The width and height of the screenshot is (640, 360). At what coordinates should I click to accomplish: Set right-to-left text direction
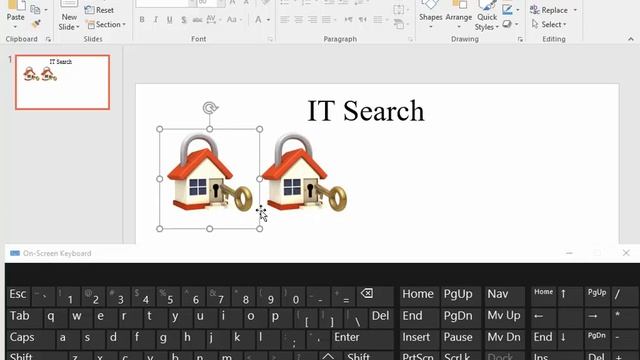362,20
